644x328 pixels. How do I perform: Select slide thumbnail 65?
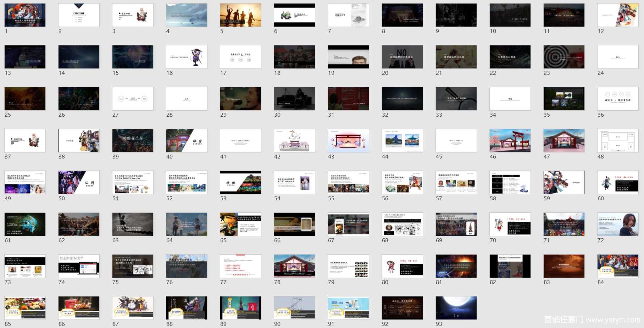coord(240,224)
